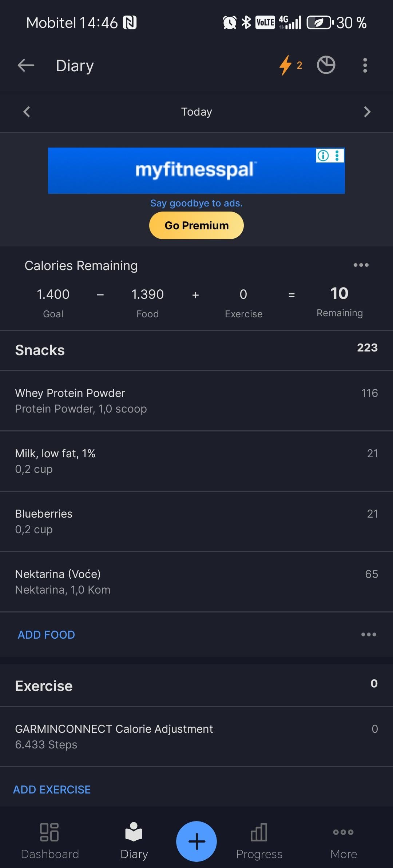Open the three-dot overflow menu in header

point(365,65)
